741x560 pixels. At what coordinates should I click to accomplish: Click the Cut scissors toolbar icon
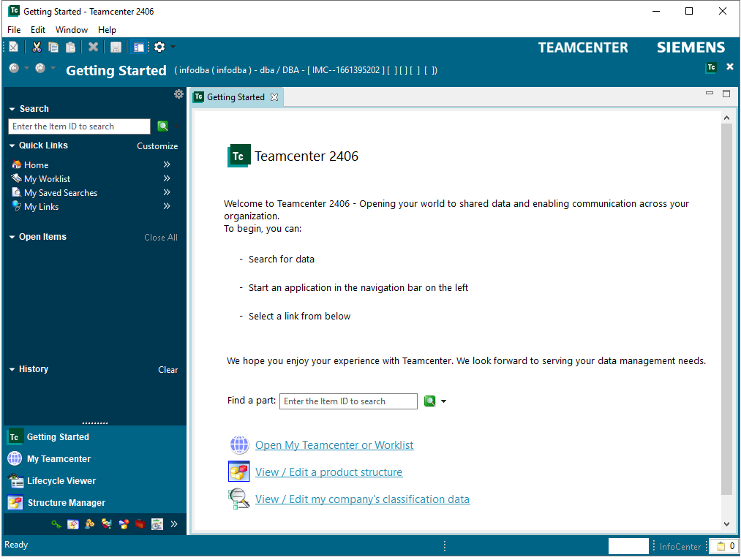37,47
